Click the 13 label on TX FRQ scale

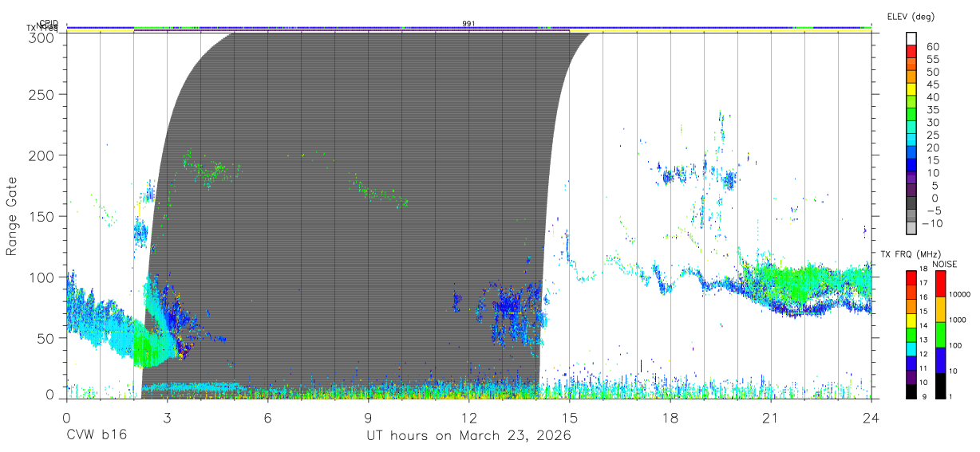(923, 340)
